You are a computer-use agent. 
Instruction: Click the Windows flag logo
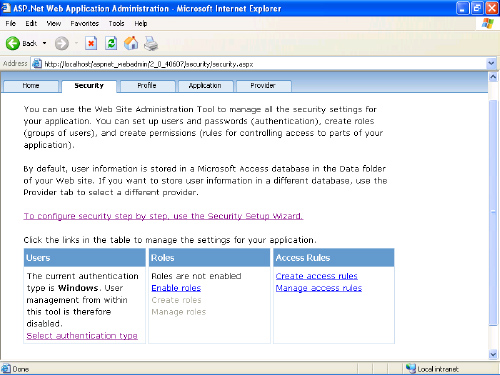tap(488, 23)
